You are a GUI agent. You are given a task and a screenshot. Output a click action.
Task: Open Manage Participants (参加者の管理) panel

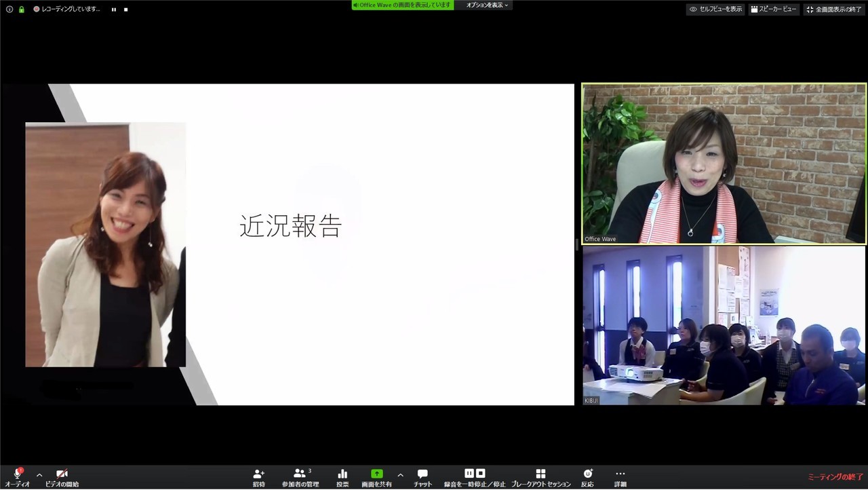tap(300, 474)
